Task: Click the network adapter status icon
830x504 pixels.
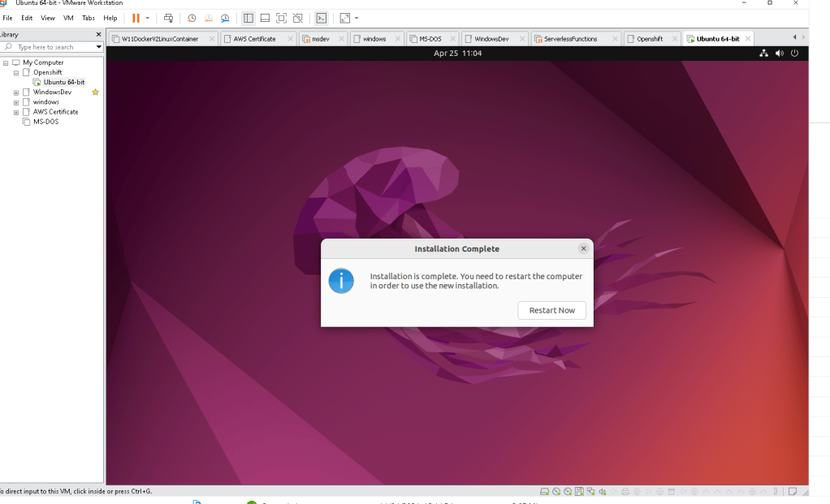Action: [x=590, y=491]
